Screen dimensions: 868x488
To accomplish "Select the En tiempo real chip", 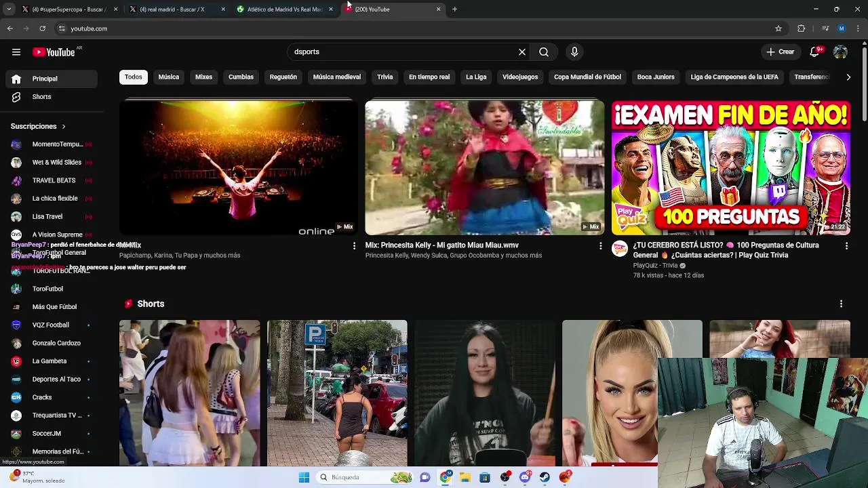I will click(x=429, y=77).
